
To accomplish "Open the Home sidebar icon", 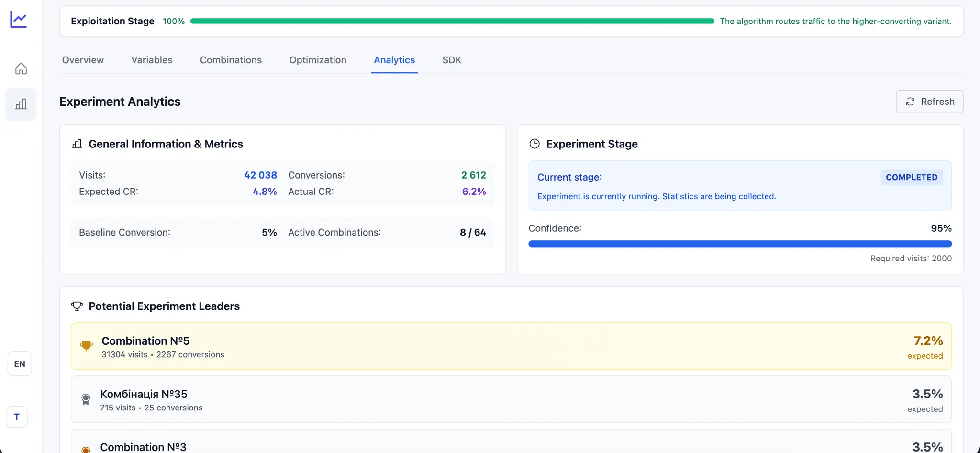I will click(21, 68).
